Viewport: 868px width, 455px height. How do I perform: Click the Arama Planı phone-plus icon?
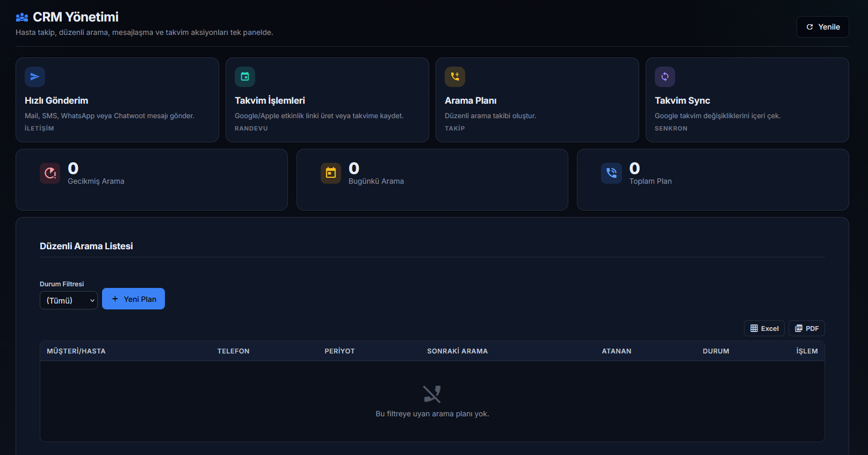point(455,77)
